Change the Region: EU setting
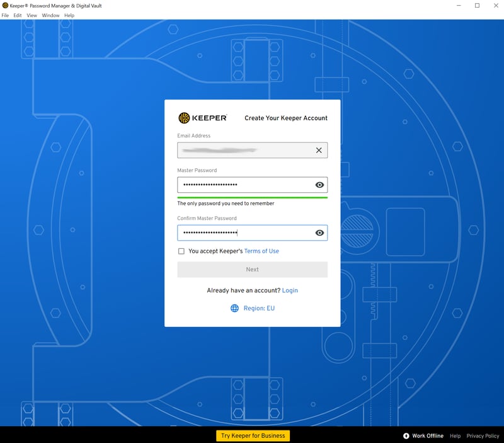 (x=259, y=308)
